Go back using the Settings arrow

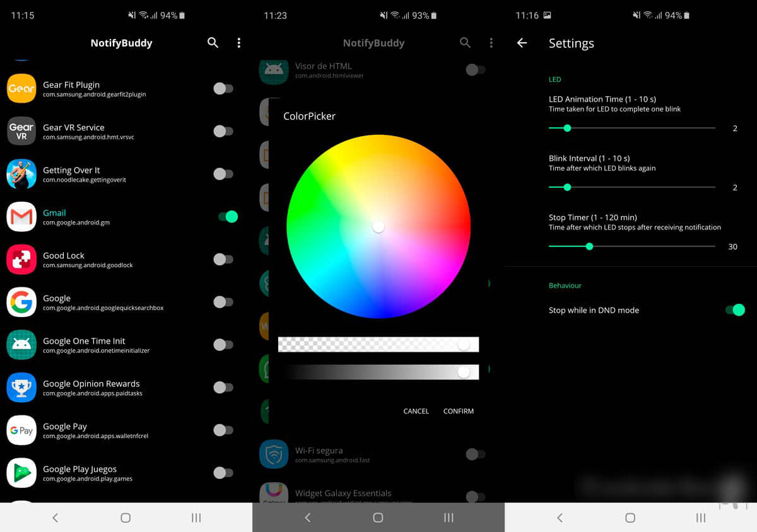522,43
